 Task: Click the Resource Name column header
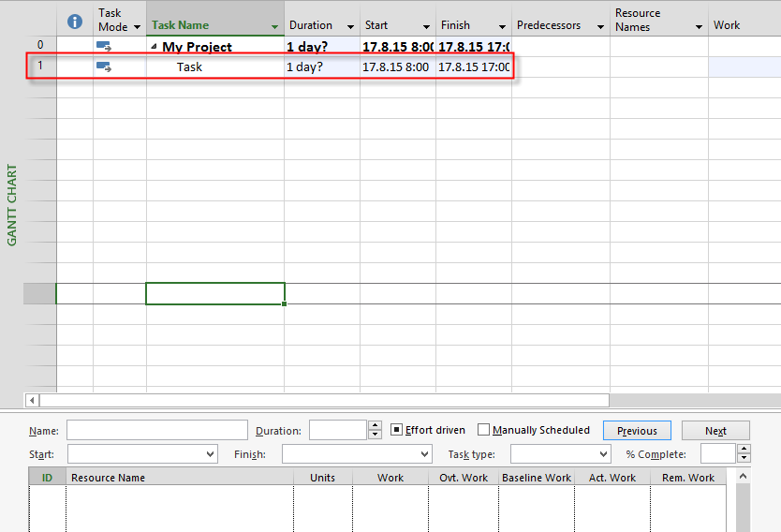click(108, 478)
